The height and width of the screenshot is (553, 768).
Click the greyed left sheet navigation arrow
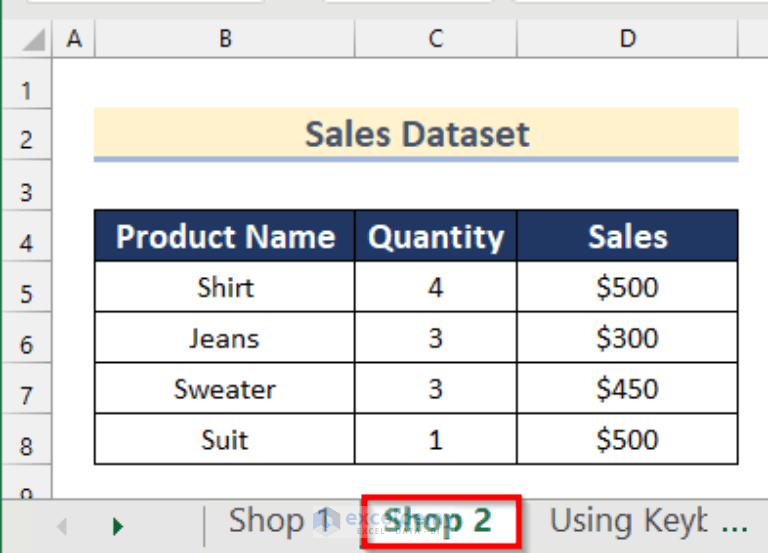pos(62,527)
